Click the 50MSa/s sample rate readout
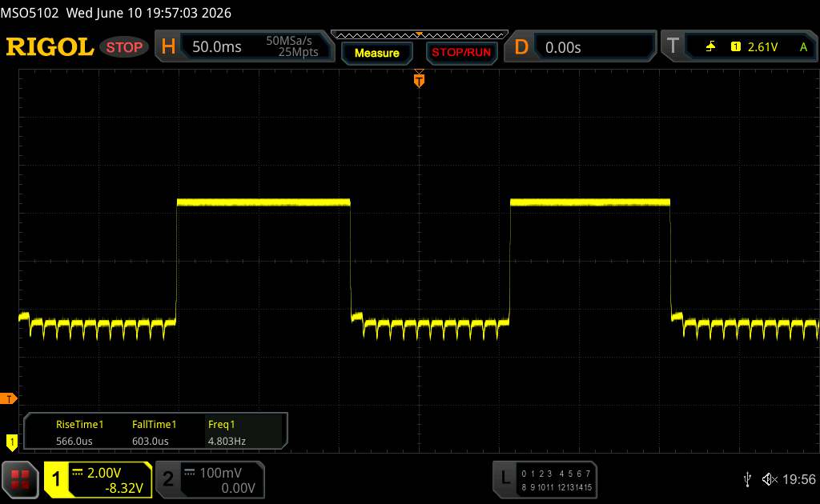Image resolution: width=820 pixels, height=504 pixels. tap(288, 41)
